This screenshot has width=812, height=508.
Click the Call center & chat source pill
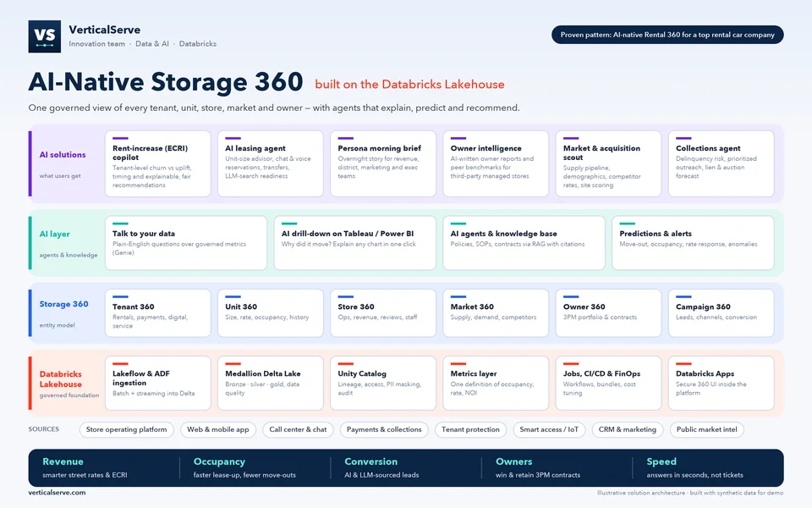tap(298, 430)
